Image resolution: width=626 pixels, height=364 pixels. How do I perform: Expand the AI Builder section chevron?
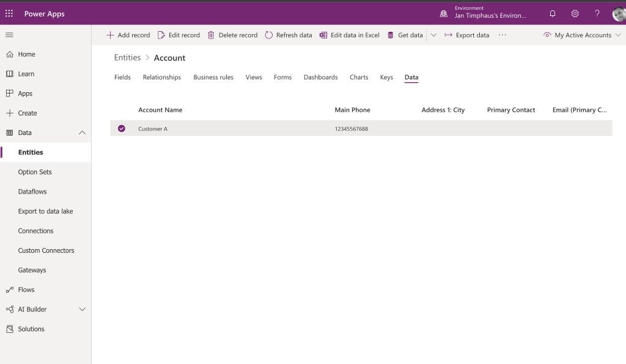(83, 310)
